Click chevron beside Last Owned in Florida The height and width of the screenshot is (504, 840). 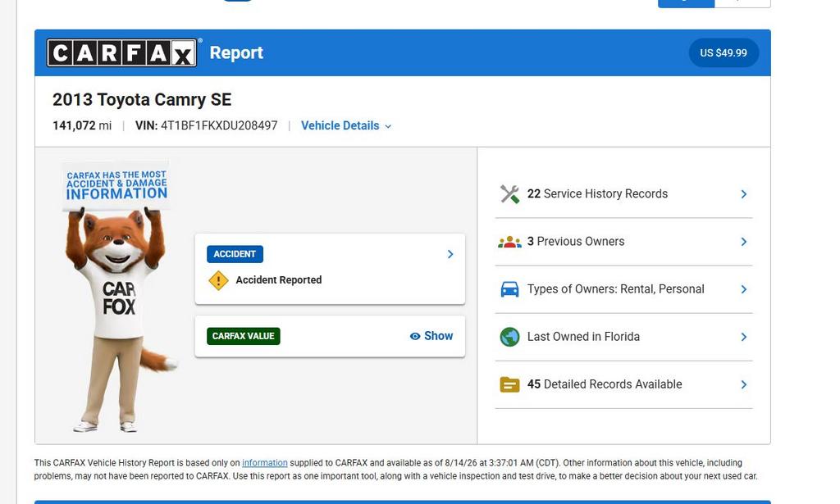[x=743, y=337]
